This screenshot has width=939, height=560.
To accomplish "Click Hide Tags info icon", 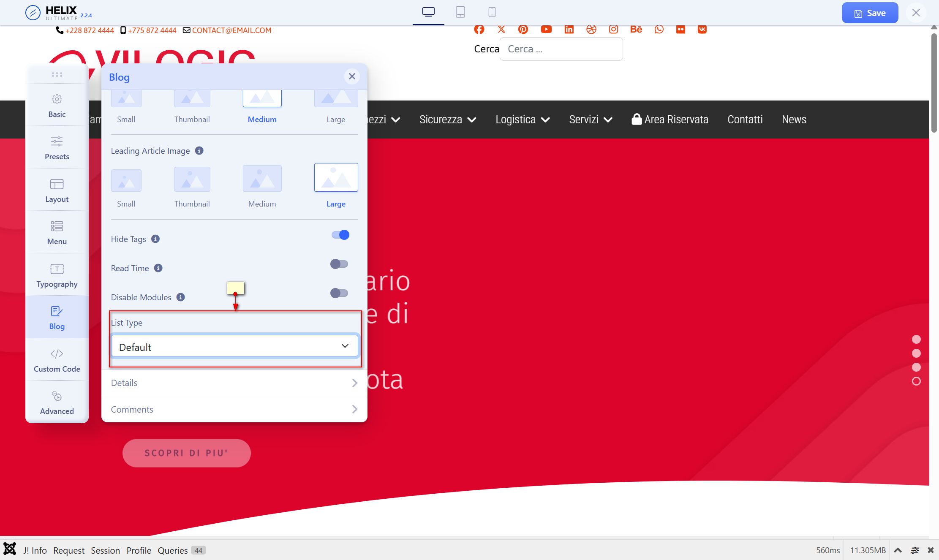I will point(155,239).
